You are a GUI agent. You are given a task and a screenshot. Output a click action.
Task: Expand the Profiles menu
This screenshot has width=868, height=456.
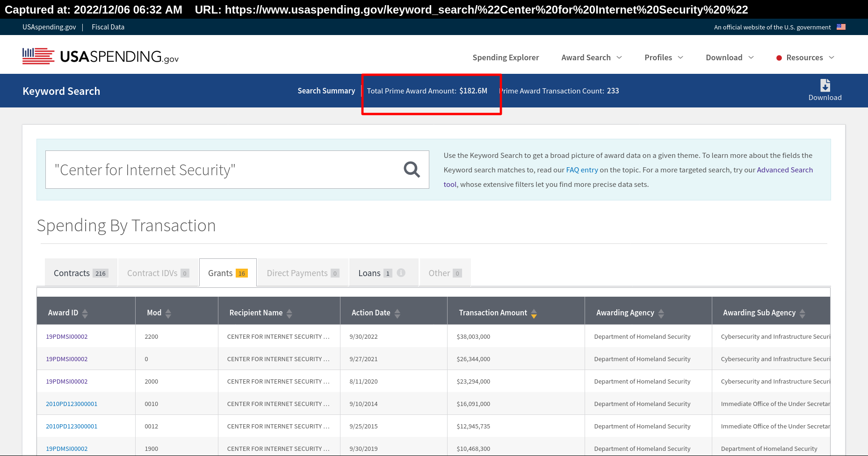pyautogui.click(x=664, y=57)
